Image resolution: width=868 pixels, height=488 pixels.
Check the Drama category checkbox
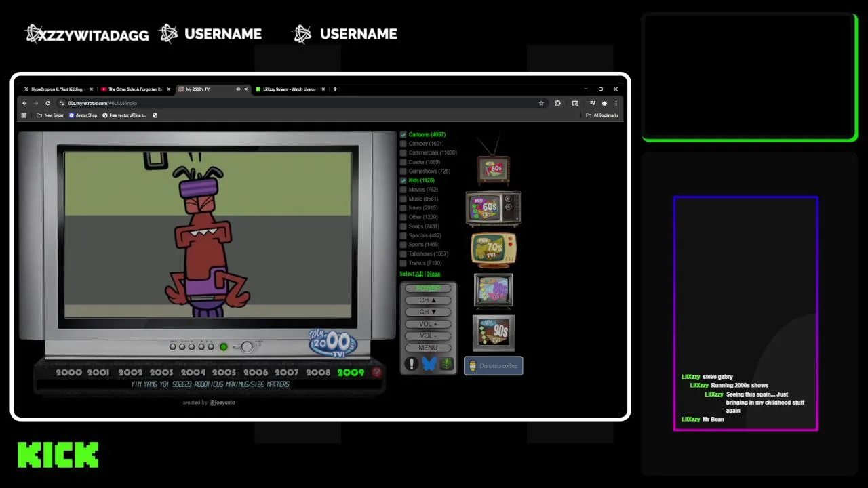[x=403, y=162]
